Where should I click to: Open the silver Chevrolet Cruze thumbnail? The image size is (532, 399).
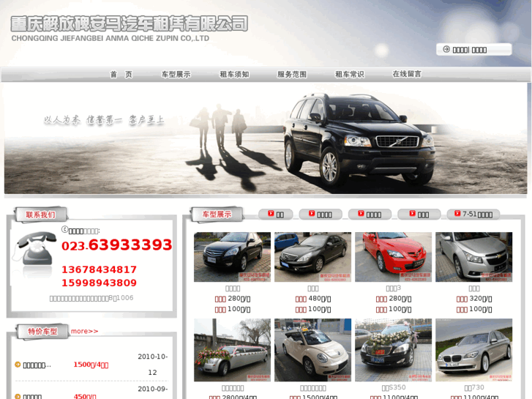coord(474,257)
